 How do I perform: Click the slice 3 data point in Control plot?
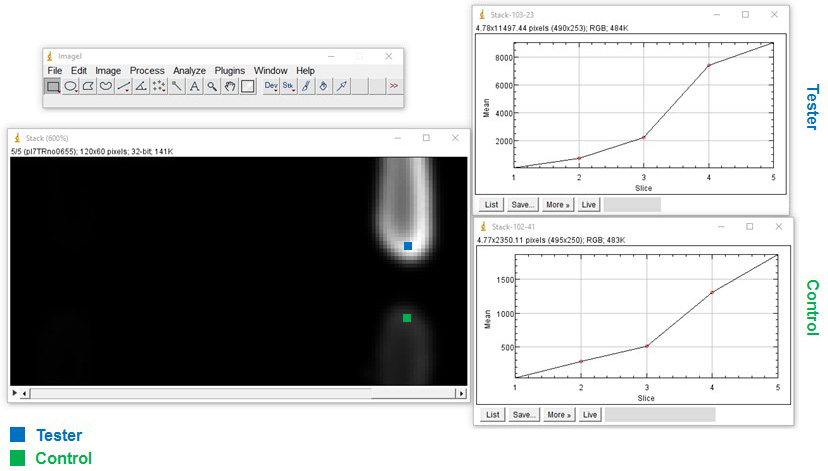point(647,346)
